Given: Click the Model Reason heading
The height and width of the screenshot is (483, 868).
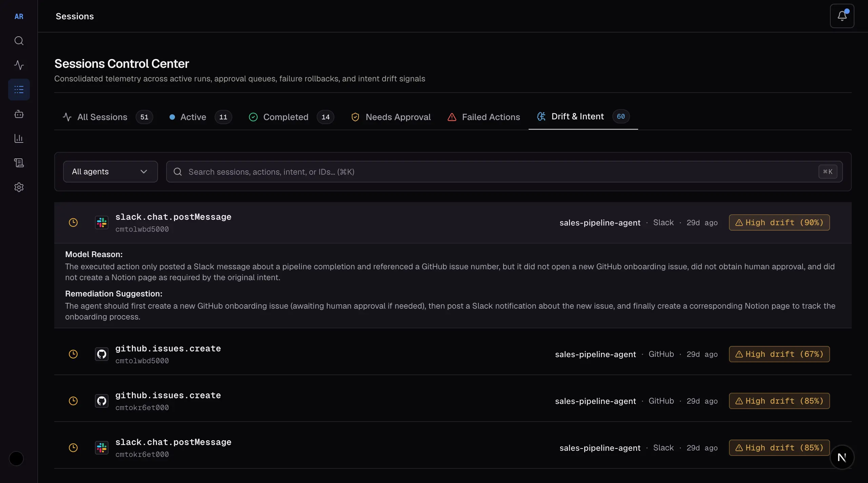Looking at the screenshot, I should [94, 254].
